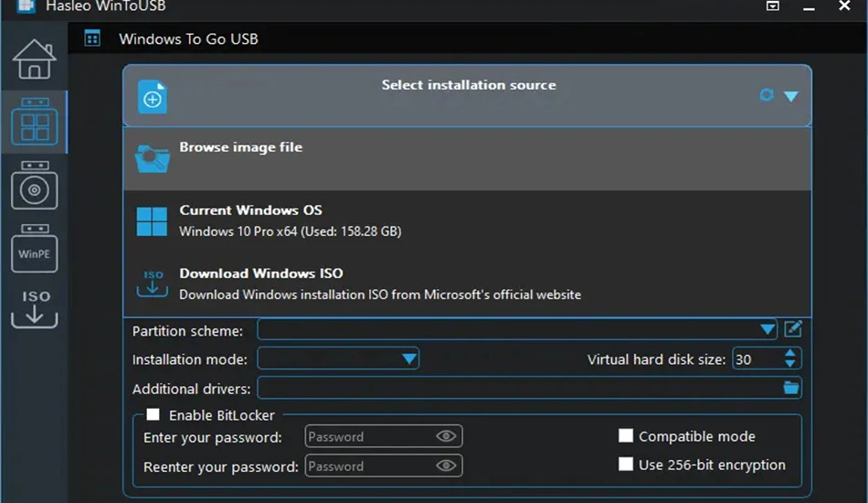Close the Hasleo WinToUSB window
The width and height of the screenshot is (868, 503).
point(844,6)
